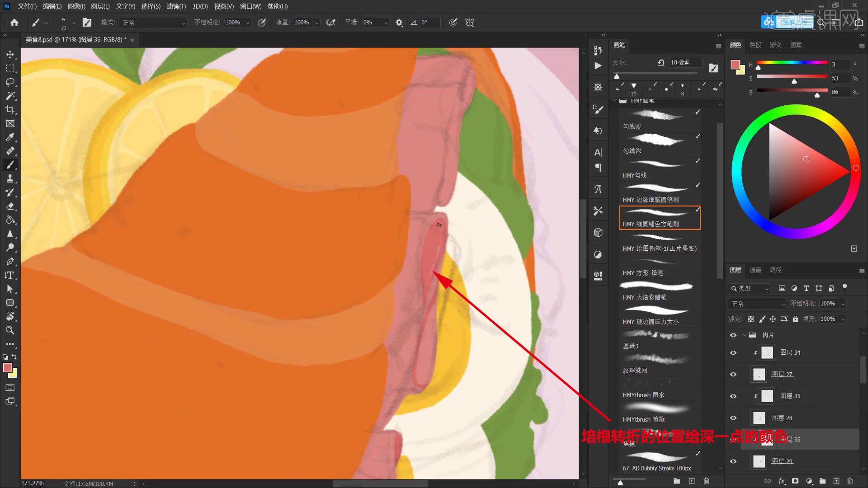Open the brush settings panel button in options bar
The width and height of the screenshot is (868, 488).
coord(87,23)
